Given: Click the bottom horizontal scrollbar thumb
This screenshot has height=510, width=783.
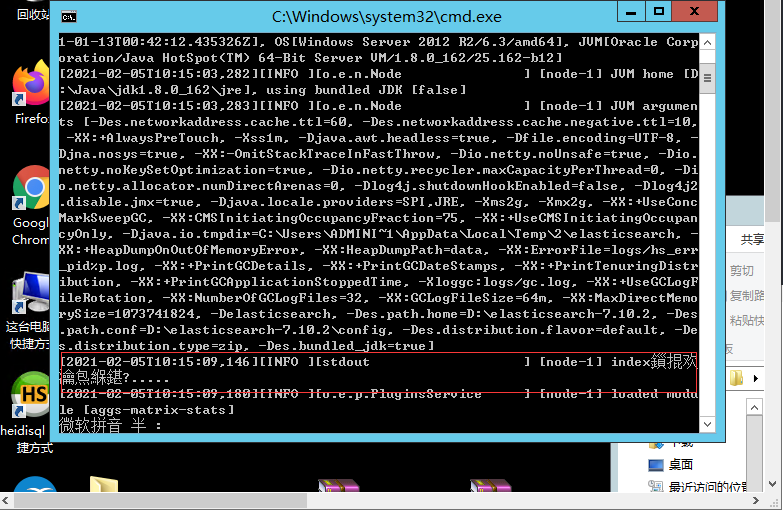Looking at the screenshot, I should point(160,500).
